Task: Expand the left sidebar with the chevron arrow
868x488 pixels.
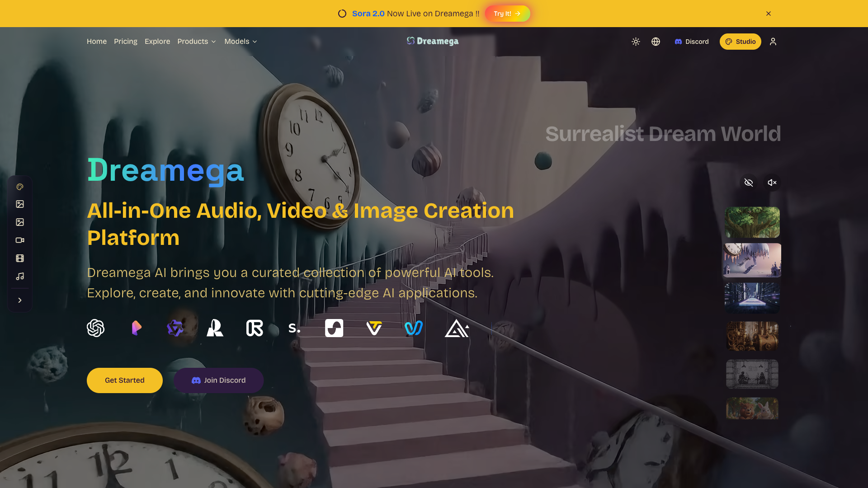Action: [20, 300]
